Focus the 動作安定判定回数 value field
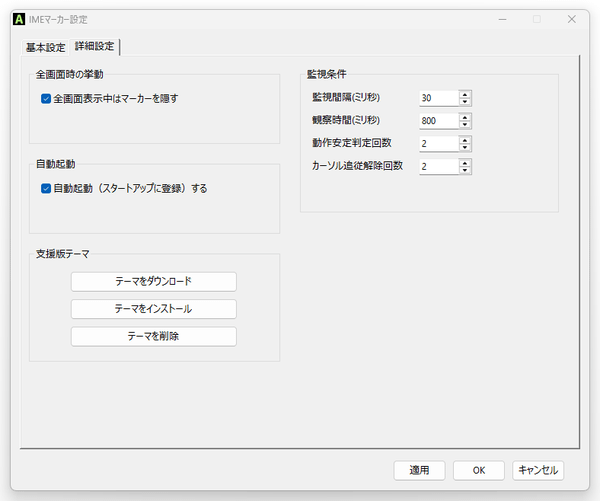Viewport: 600px width, 501px height. pos(439,144)
